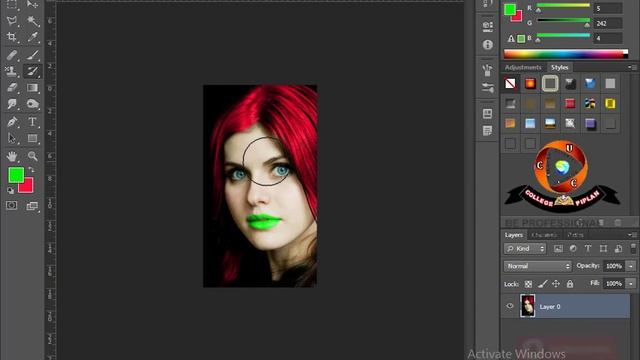Select the History Brush tool
Image resolution: width=640 pixels, height=360 pixels.
[x=32, y=71]
